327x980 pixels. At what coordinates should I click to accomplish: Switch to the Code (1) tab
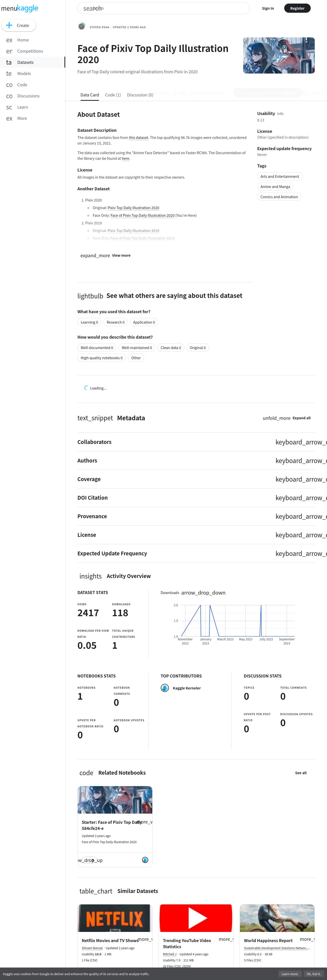click(113, 95)
